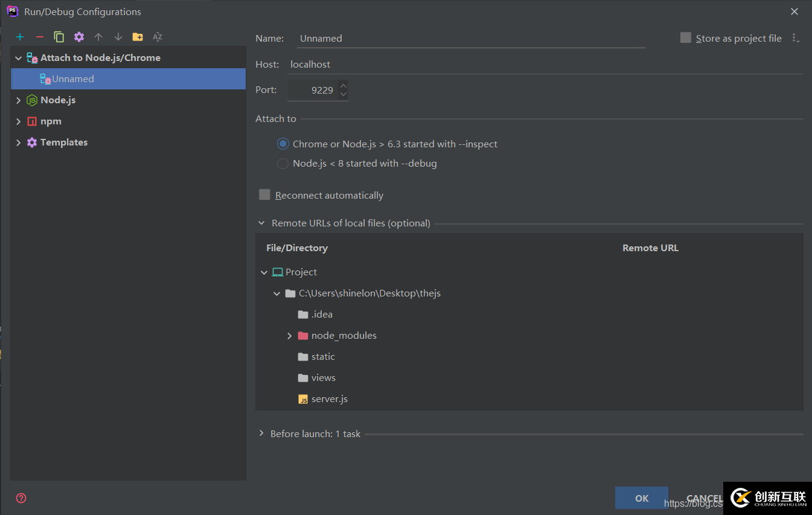The width and height of the screenshot is (812, 515).
Task: Expand the Node.js configuration group
Action: coord(19,100)
